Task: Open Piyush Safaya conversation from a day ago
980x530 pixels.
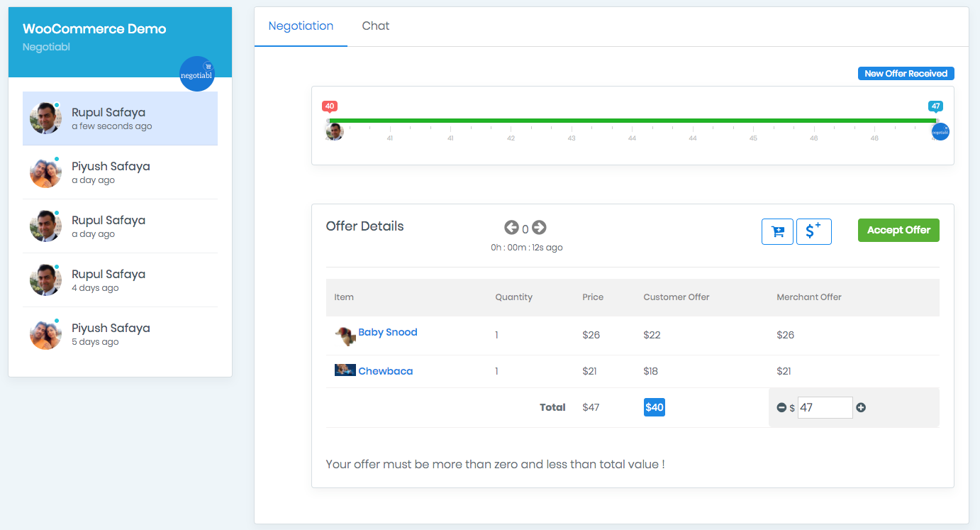Action: click(120, 172)
